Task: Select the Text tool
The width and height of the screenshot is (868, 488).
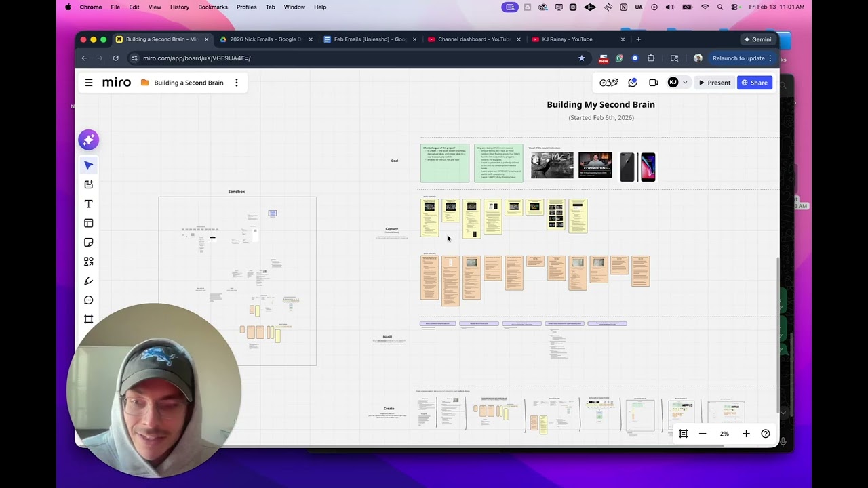Action: (x=88, y=204)
